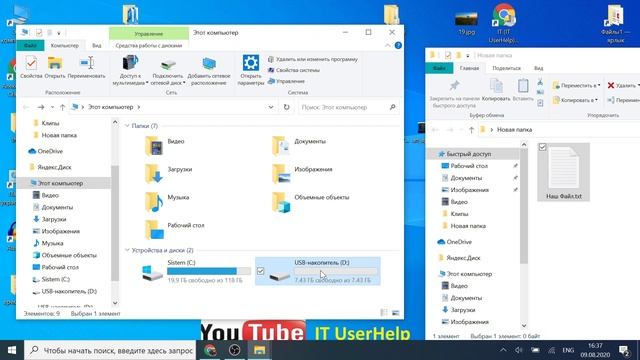The height and width of the screenshot is (360, 640).
Task: Open the Копировать в dropdown
Action: (x=575, y=100)
